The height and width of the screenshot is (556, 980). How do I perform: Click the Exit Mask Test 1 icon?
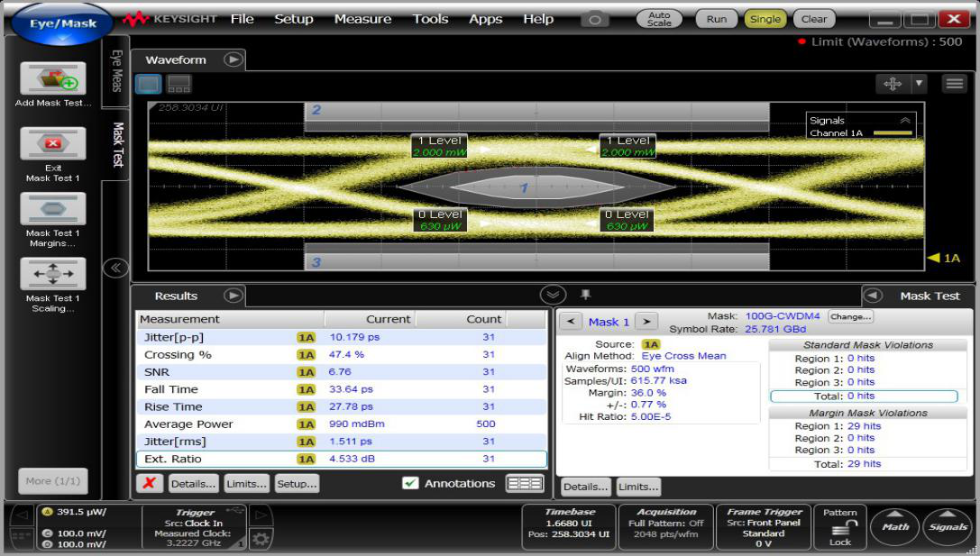pyautogui.click(x=53, y=143)
